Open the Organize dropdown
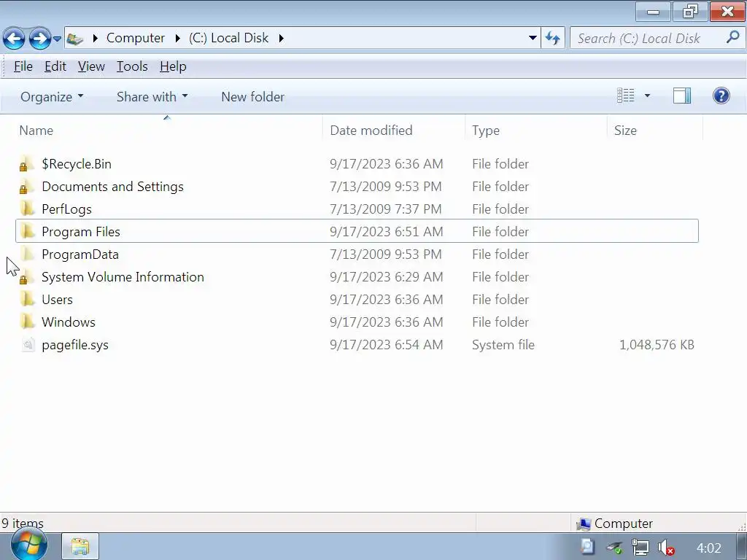747x560 pixels. [52, 97]
